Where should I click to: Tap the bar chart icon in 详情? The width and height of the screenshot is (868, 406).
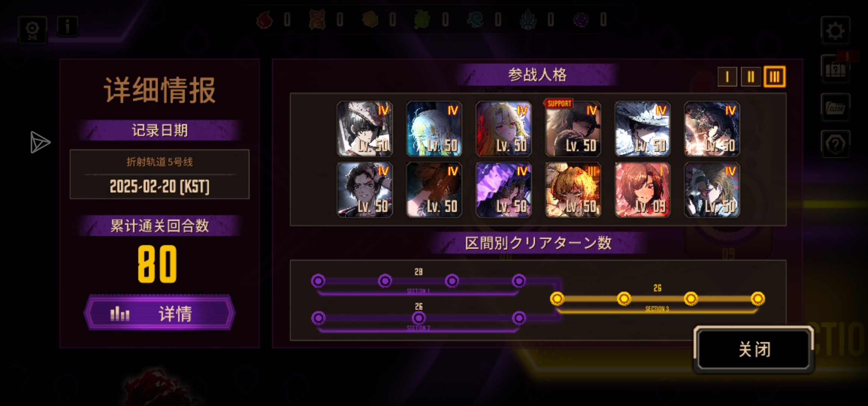pos(120,313)
